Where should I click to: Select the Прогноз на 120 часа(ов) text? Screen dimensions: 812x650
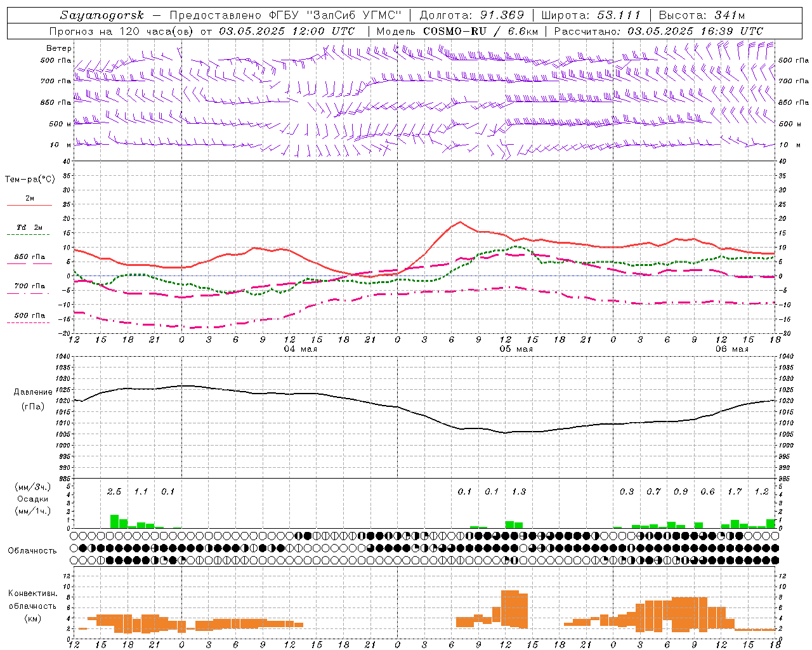122,31
